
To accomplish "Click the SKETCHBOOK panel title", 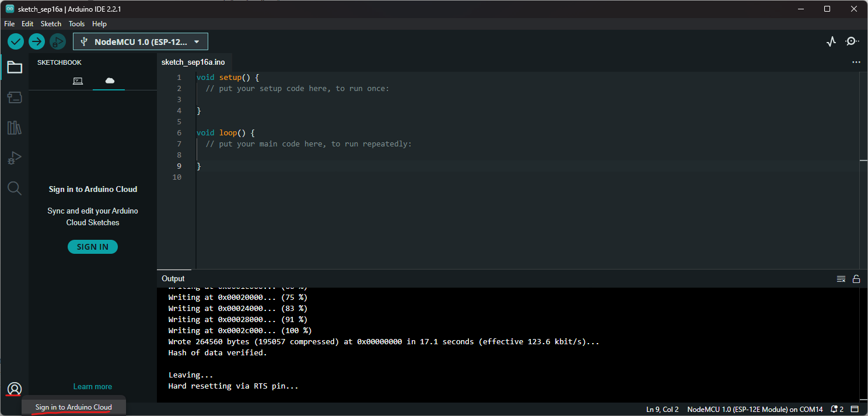I will click(x=60, y=62).
